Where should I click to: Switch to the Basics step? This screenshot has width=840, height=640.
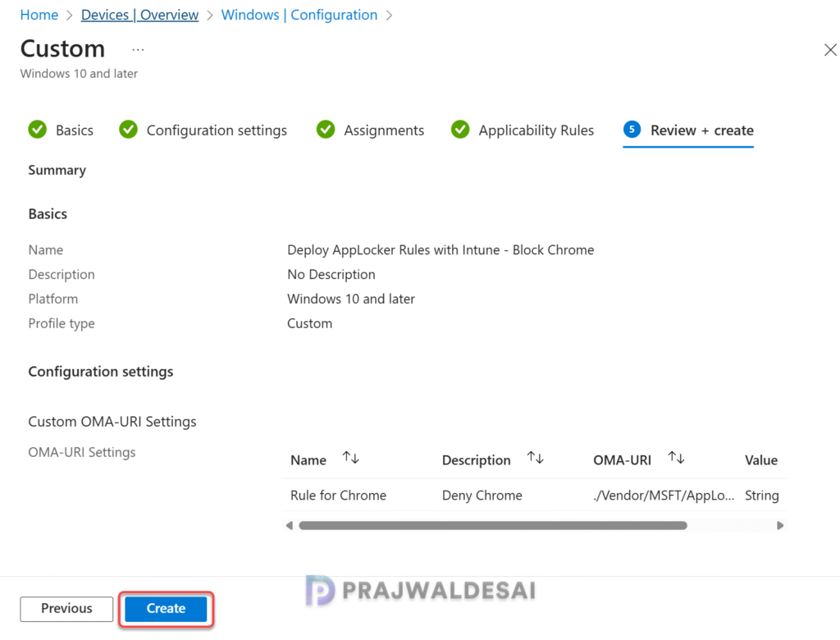click(x=75, y=130)
